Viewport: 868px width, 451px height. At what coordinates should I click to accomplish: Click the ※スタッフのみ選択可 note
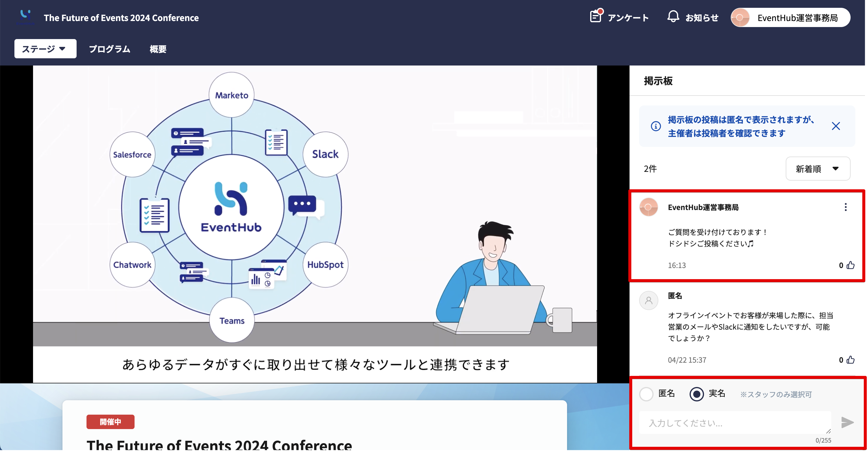click(776, 395)
